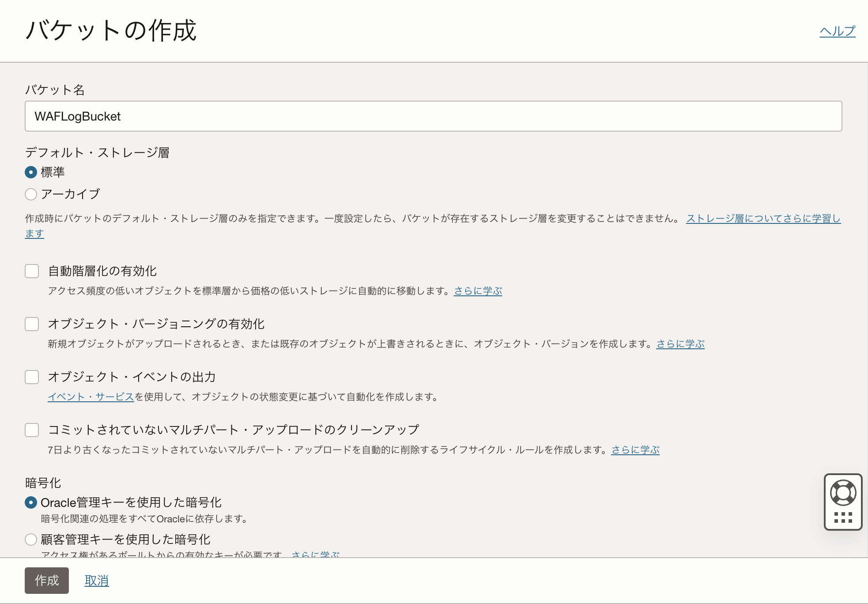Open the イベント・サービス link
Viewport: 868px width, 604px height.
click(90, 396)
